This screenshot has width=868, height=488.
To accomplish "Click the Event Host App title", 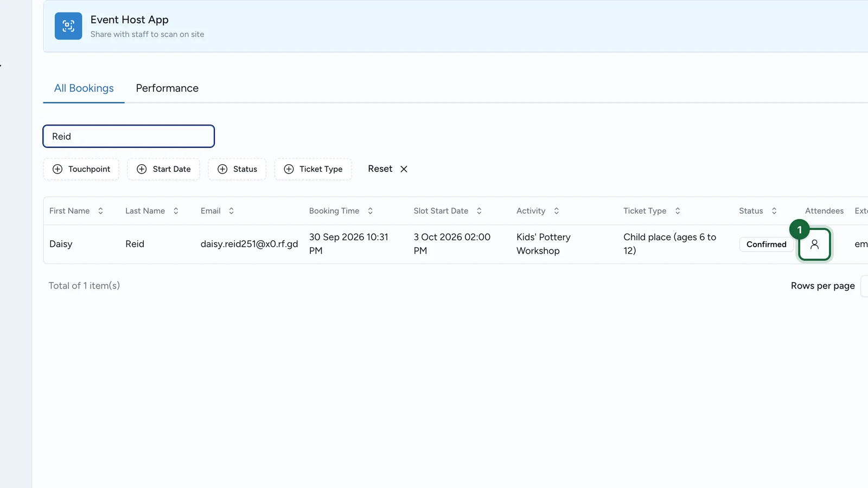I will pyautogui.click(x=130, y=20).
